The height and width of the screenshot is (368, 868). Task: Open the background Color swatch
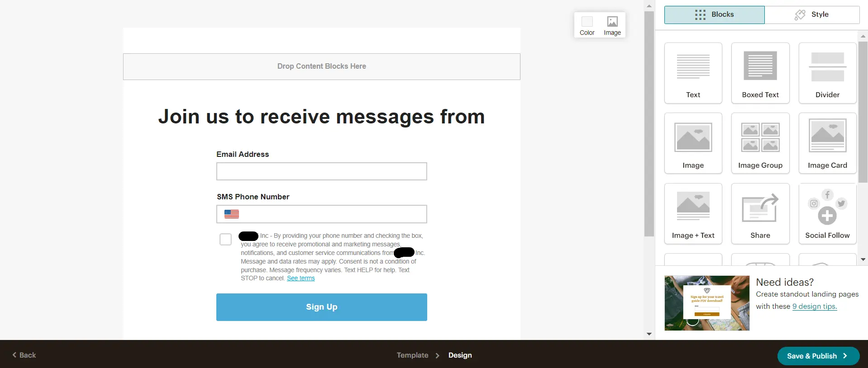click(587, 25)
